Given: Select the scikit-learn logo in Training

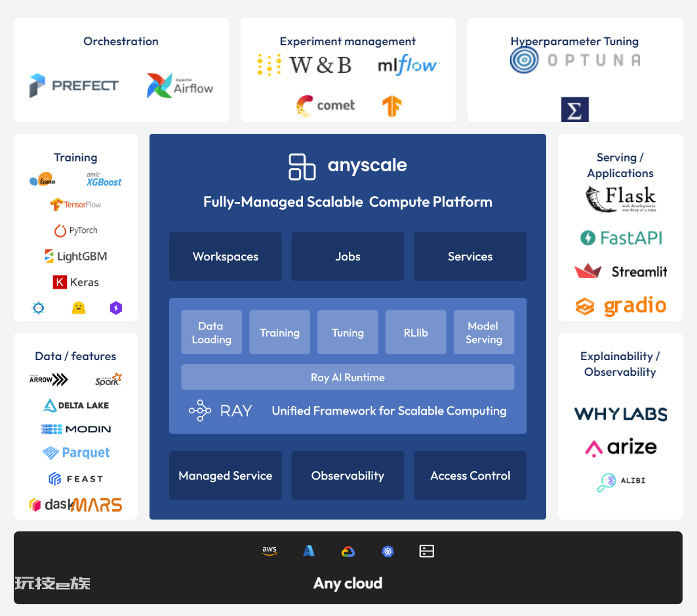Looking at the screenshot, I should [x=43, y=179].
